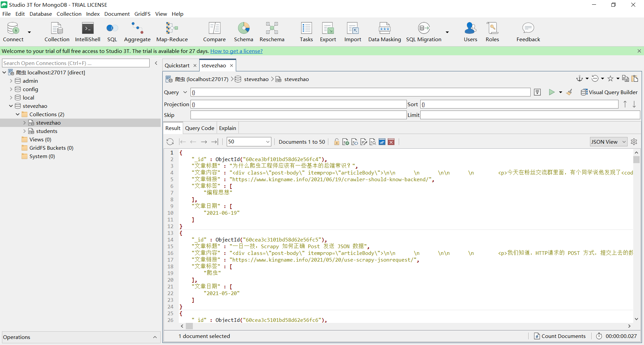Image resolution: width=644 pixels, height=345 pixels.
Task: Open the run-query options dropdown arrow
Action: tap(560, 92)
